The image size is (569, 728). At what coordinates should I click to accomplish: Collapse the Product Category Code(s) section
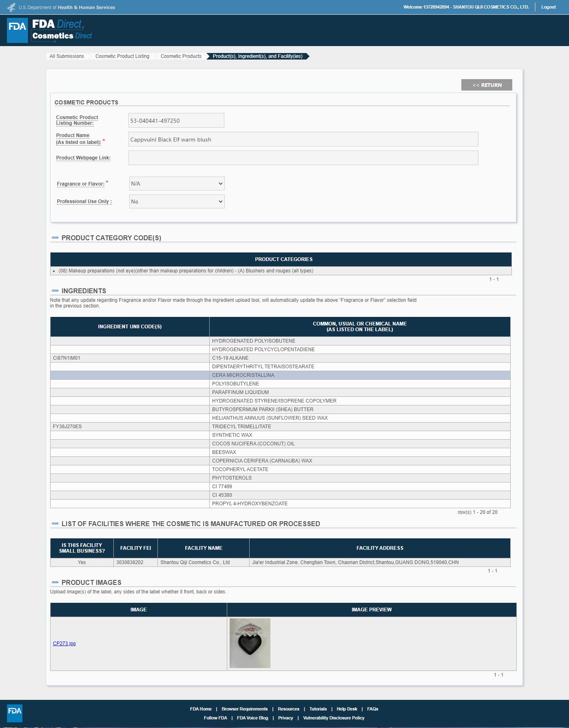pyautogui.click(x=55, y=238)
